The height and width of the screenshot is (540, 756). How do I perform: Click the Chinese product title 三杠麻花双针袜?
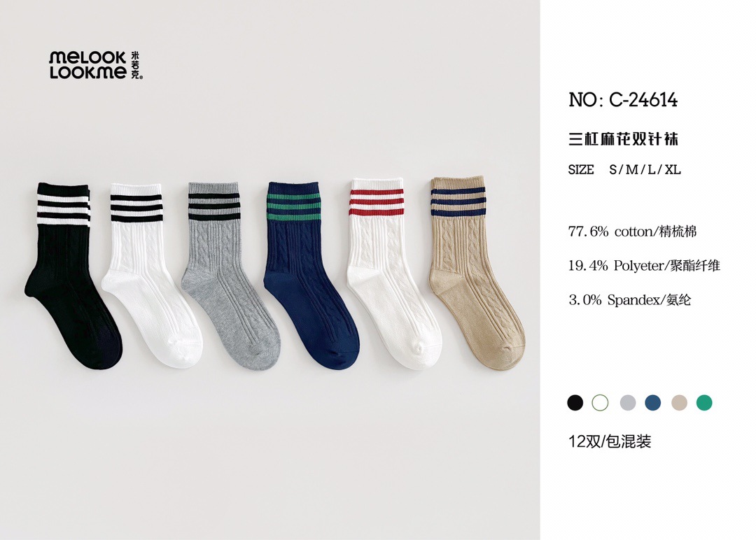(x=623, y=138)
